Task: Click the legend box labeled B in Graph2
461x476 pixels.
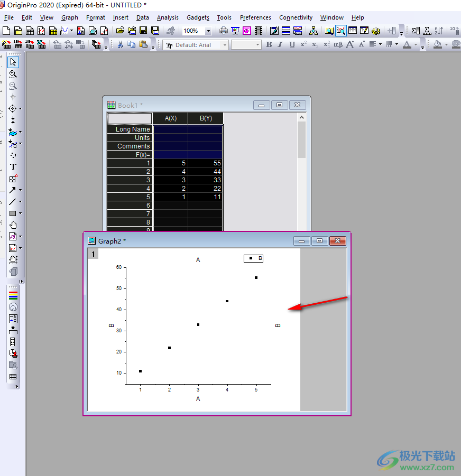Action: tap(253, 258)
